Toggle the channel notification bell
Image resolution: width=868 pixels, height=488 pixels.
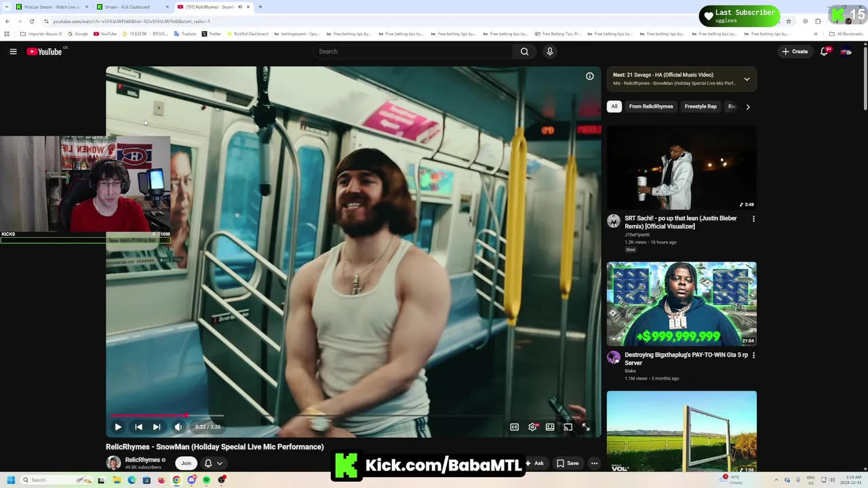[208, 464]
